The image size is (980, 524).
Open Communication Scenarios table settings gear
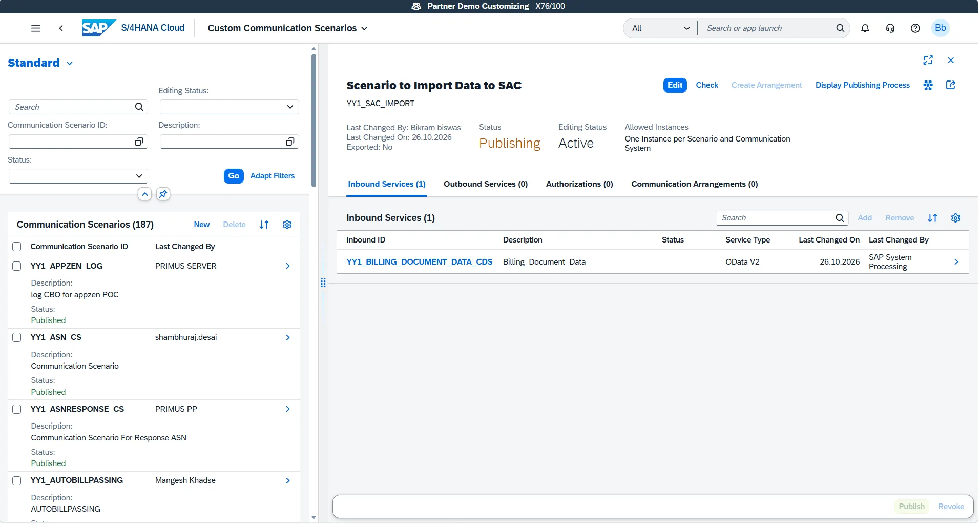pos(287,225)
